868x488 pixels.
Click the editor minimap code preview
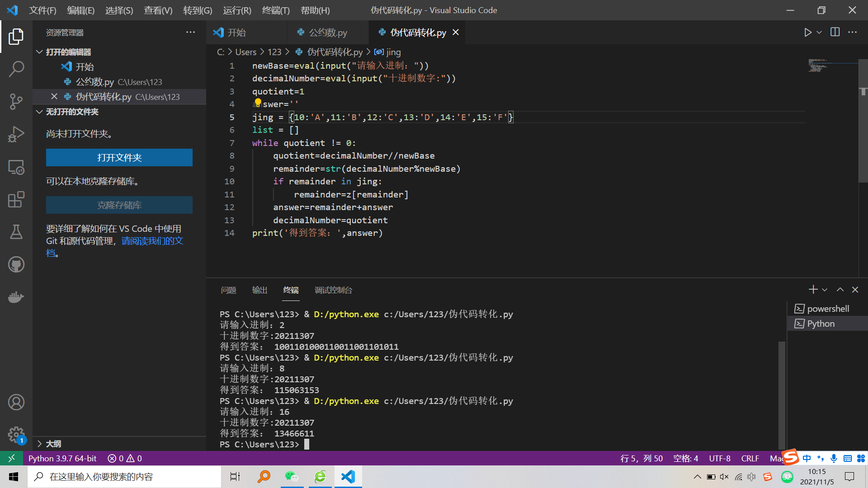pyautogui.click(x=818, y=66)
